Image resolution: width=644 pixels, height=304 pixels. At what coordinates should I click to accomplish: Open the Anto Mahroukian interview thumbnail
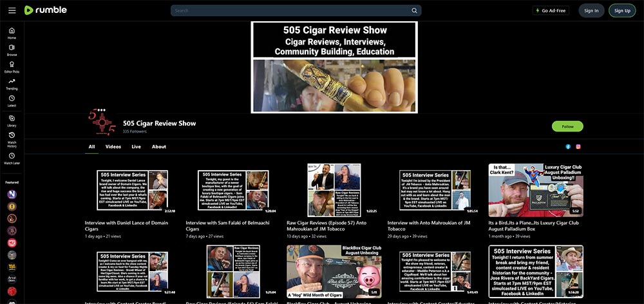point(435,190)
